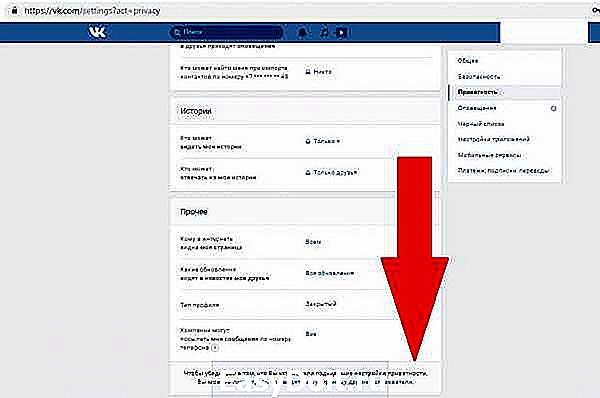Viewport: 600px width, 398px height.
Task: Open the Все обновления dropdown
Action: pyautogui.click(x=329, y=273)
